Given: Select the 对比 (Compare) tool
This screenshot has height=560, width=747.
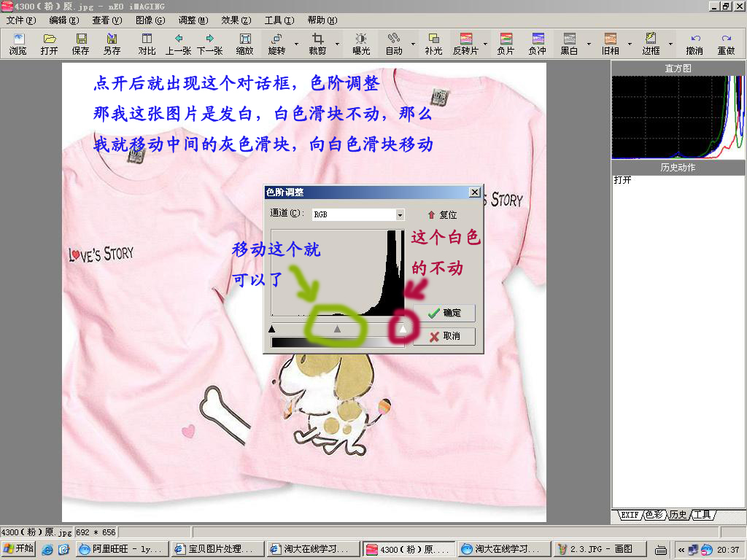Looking at the screenshot, I should (147, 44).
